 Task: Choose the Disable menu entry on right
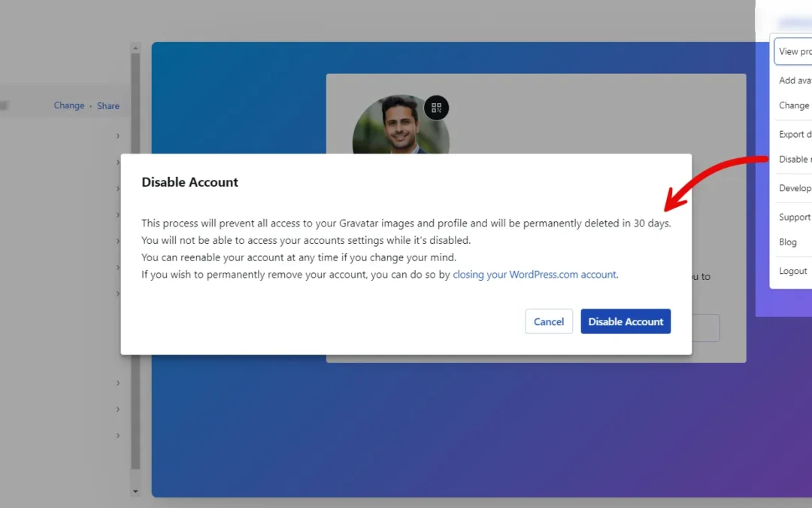point(795,160)
